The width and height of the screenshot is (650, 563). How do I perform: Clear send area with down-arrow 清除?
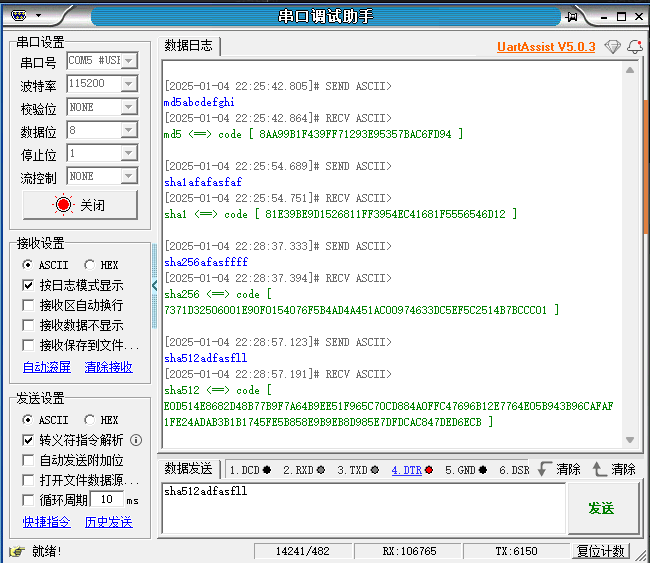pyautogui.click(x=559, y=469)
